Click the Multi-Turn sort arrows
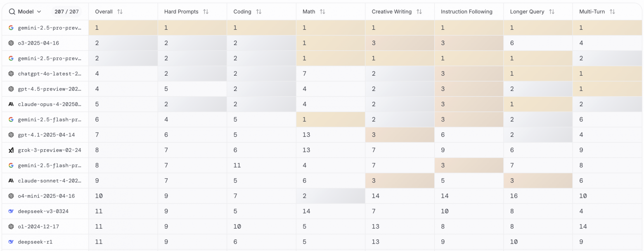This screenshot has height=251, width=644. tap(612, 12)
